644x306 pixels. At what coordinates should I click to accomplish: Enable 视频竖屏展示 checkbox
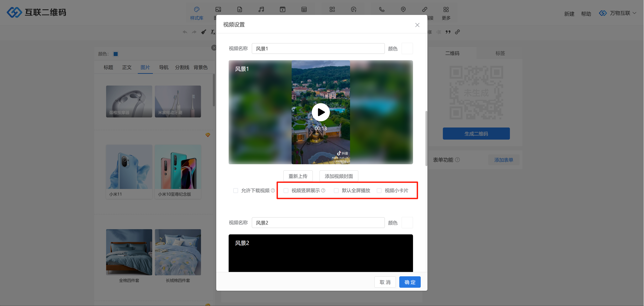286,191
